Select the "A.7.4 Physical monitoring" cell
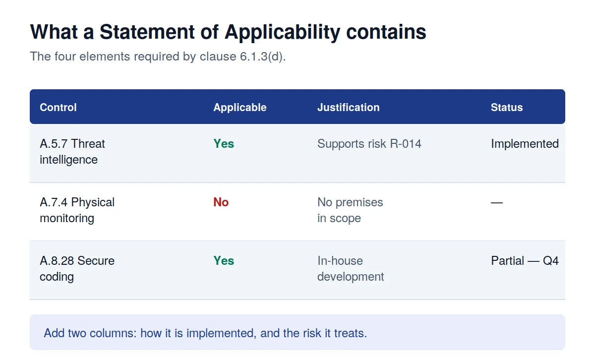 (77, 210)
